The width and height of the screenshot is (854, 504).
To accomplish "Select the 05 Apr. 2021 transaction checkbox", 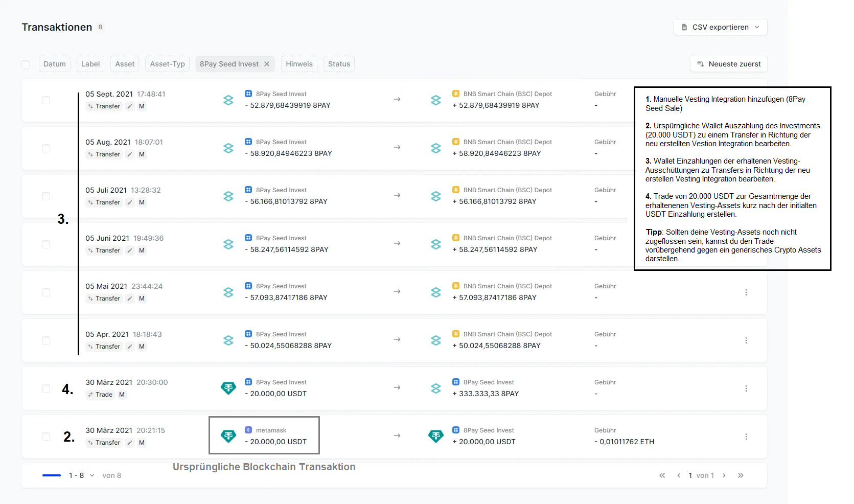I will (x=46, y=340).
